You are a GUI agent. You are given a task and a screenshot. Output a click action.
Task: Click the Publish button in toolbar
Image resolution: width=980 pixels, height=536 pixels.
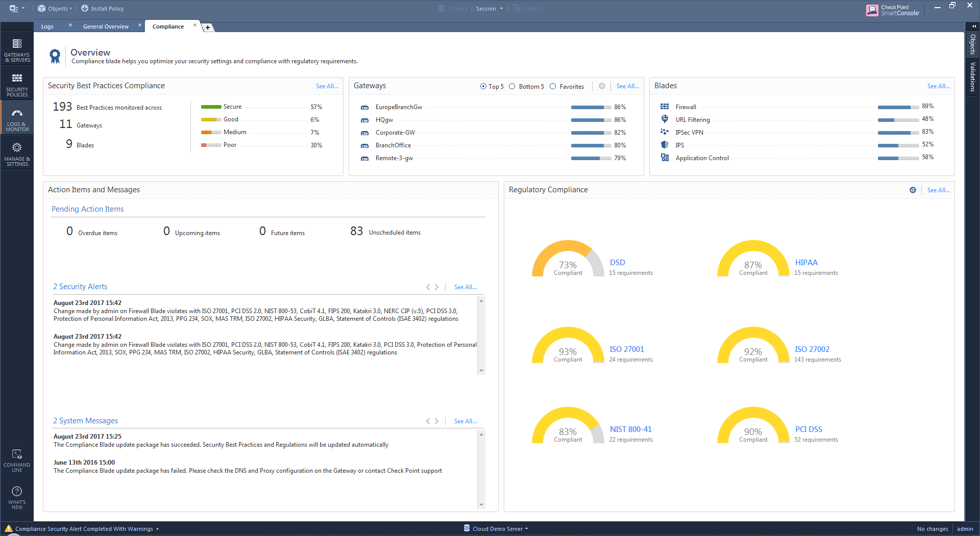coord(527,8)
